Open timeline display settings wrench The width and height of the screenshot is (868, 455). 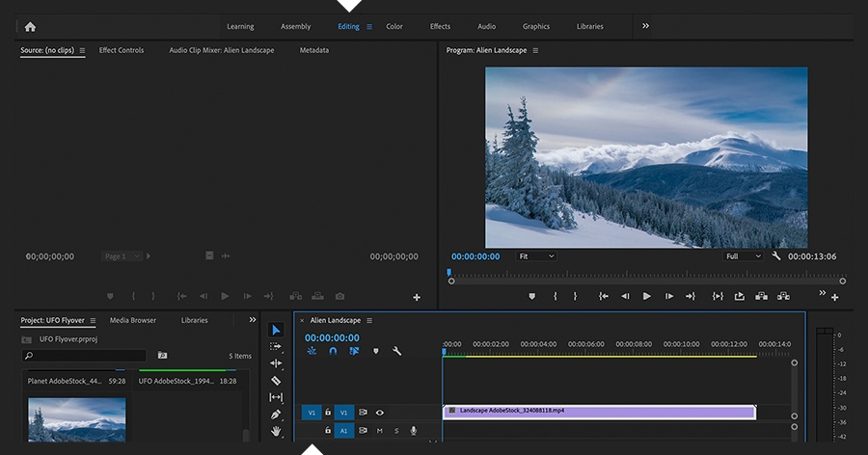point(396,352)
